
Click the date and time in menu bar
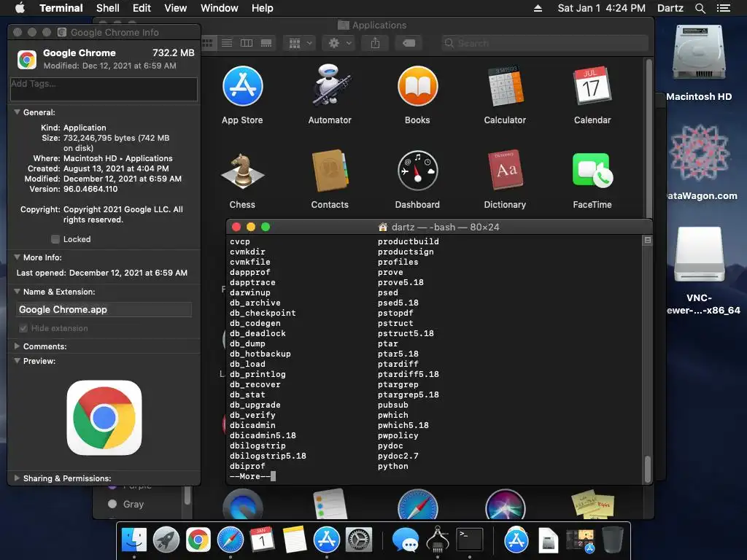(x=601, y=8)
